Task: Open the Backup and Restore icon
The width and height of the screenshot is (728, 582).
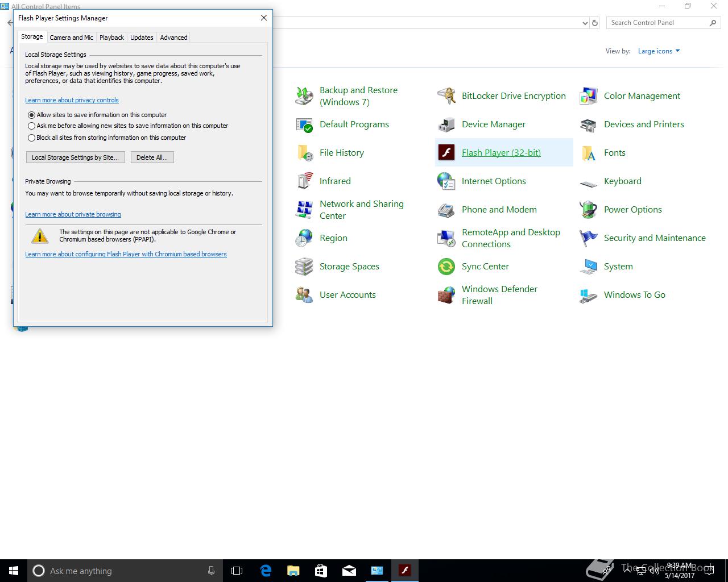Action: (304, 96)
